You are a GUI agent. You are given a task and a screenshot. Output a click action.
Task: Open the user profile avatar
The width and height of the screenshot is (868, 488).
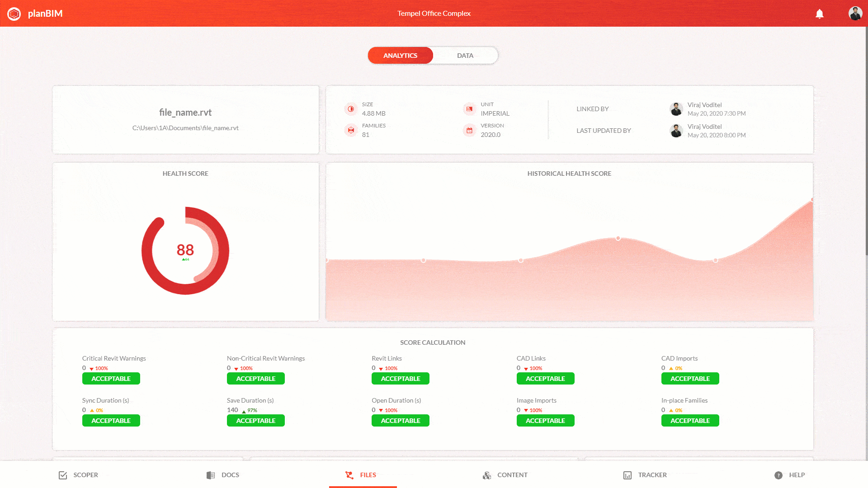click(x=855, y=14)
